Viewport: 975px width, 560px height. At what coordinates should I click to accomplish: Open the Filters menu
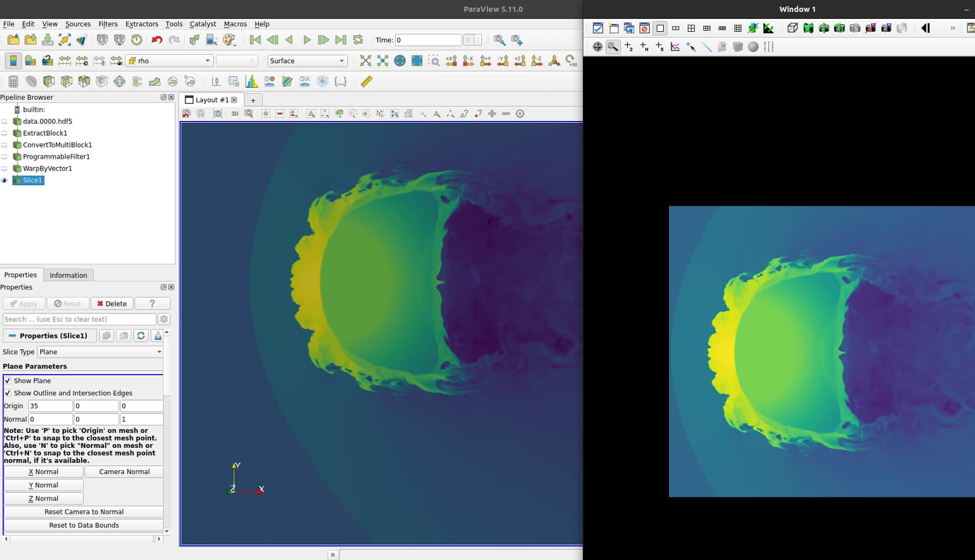[108, 24]
